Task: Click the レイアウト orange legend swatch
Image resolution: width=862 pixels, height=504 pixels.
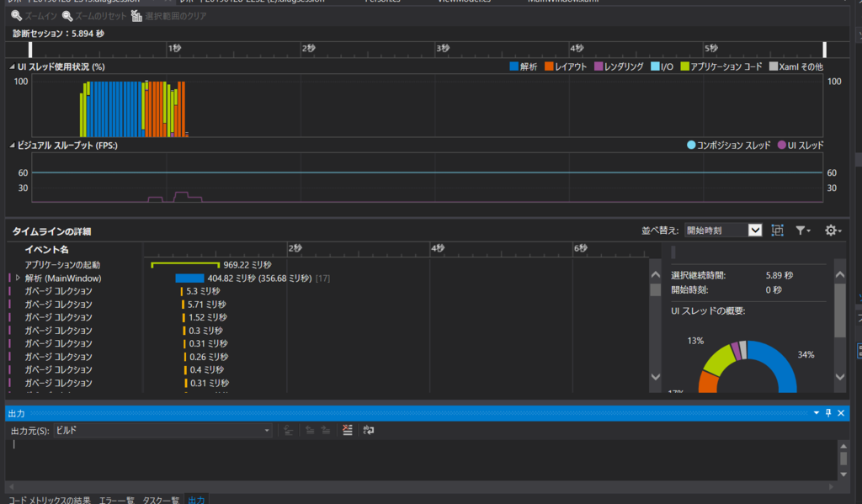Action: 549,66
